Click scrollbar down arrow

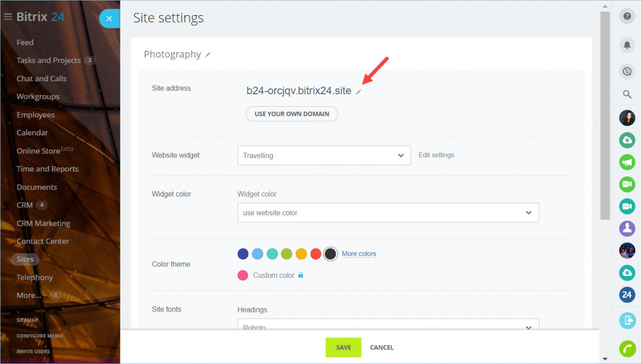605,359
